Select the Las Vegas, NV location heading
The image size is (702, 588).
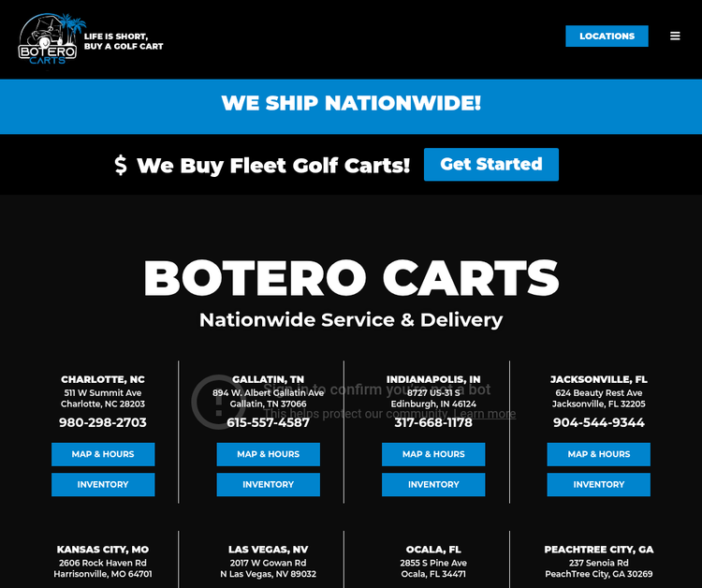pyautogui.click(x=269, y=550)
